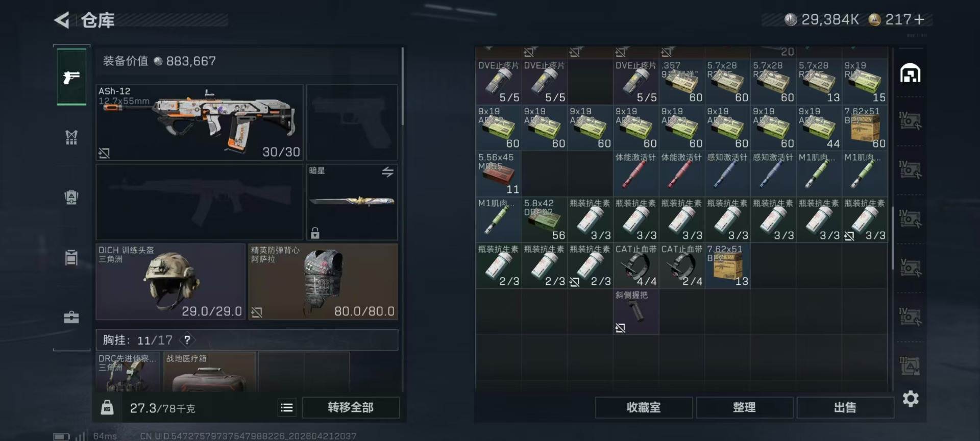Go back using the arrow beside 仓库
The height and width of the screenshot is (441, 980).
[62, 20]
